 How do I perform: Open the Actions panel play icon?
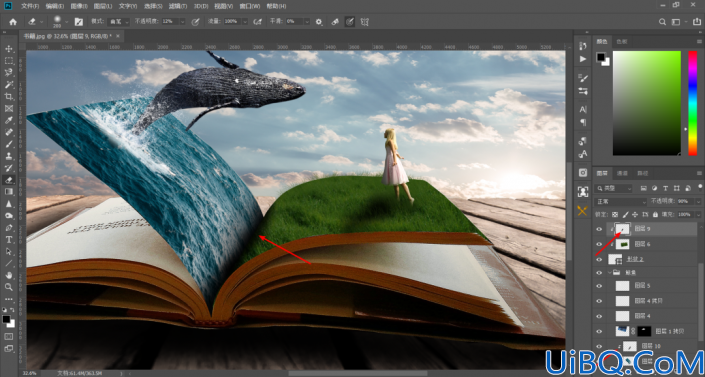tap(583, 59)
